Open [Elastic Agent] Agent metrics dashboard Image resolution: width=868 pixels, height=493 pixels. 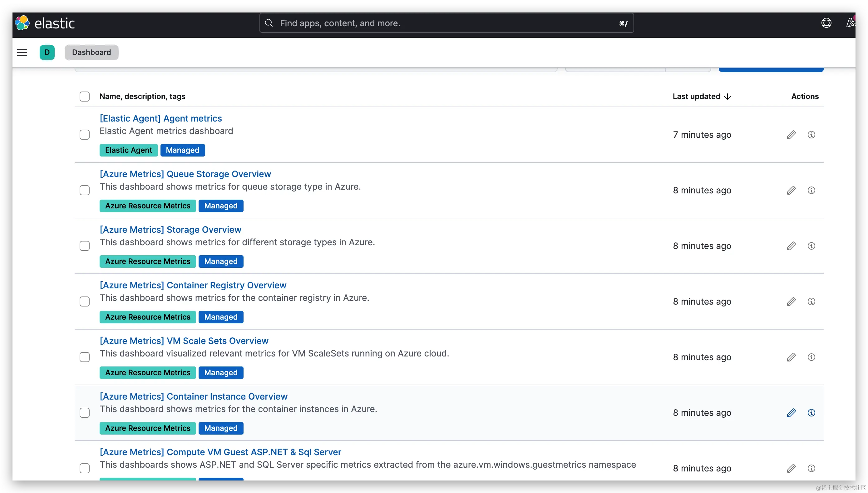[x=161, y=118]
